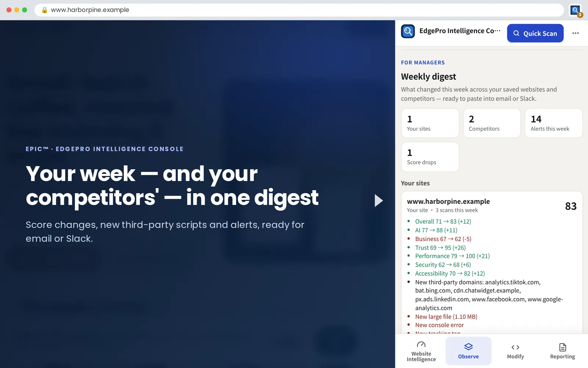Select the Trust 69 → 95 line
Image resolution: width=588 pixels, height=368 pixels.
point(440,248)
